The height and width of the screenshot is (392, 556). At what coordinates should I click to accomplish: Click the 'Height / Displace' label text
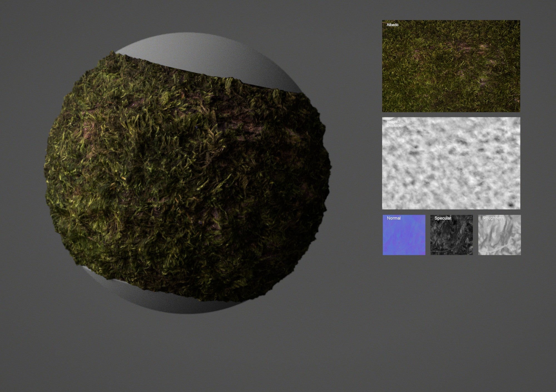(x=394, y=124)
